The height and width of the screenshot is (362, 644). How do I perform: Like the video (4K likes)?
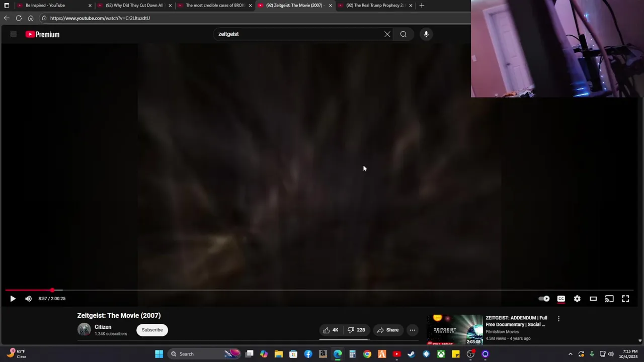click(331, 330)
